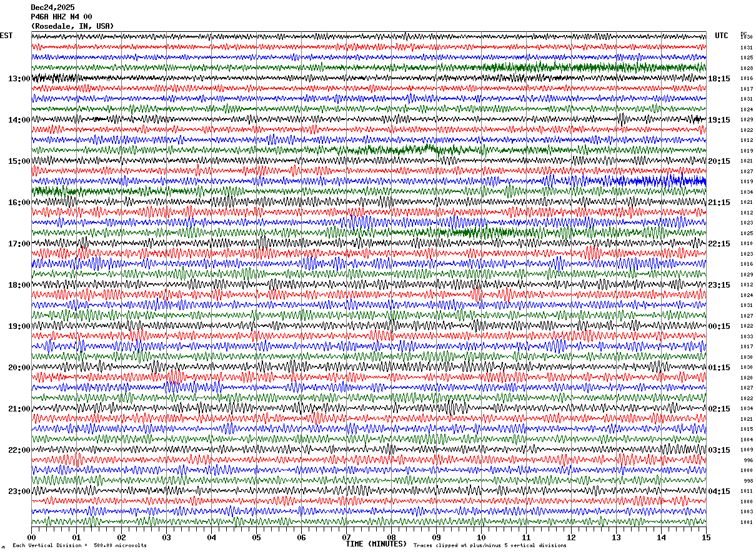Select the 20:00 EST row label
This screenshot has height=554, width=756.
[x=19, y=368]
